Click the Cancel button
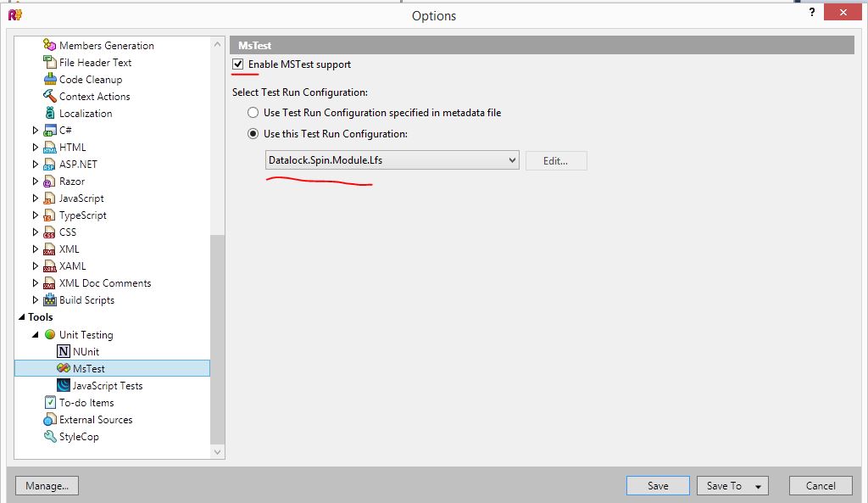The height and width of the screenshot is (503, 868). click(x=821, y=486)
